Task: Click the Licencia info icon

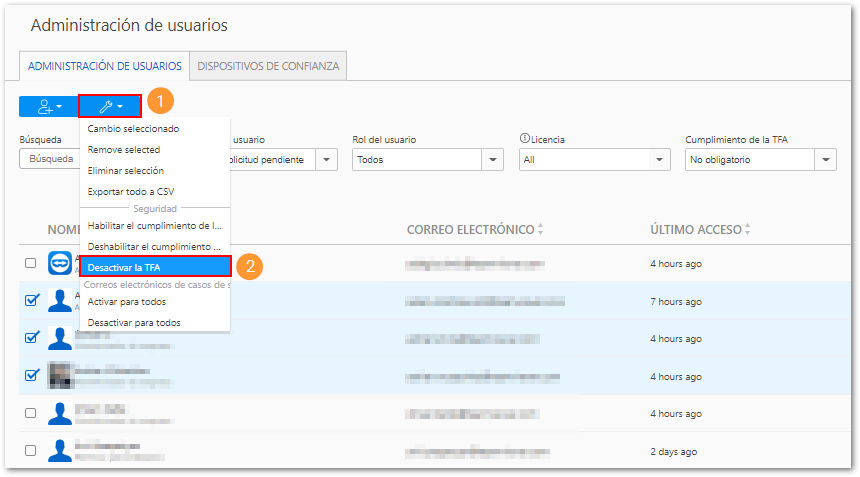Action: (x=524, y=139)
